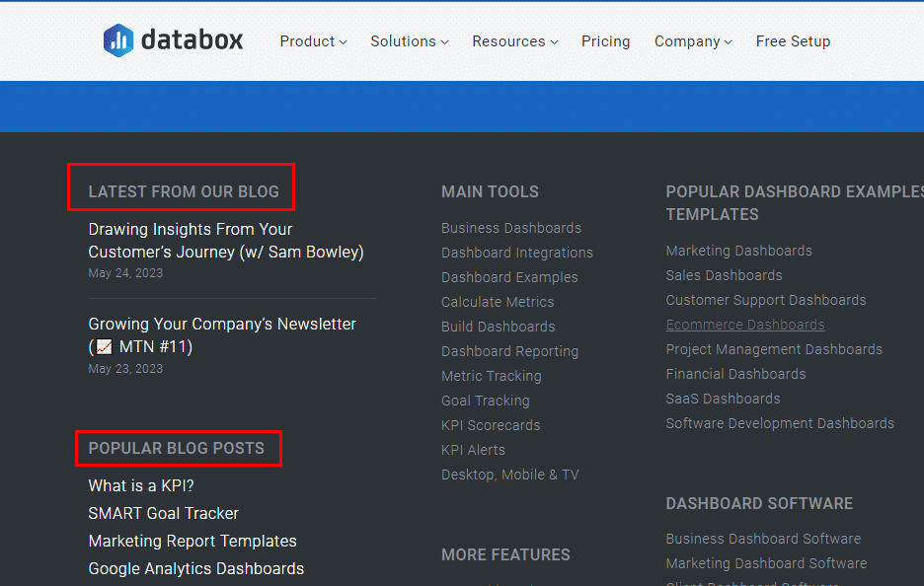The height and width of the screenshot is (586, 924).
Task: Open the Growing Your Company's Newsletter post
Action: [222, 335]
